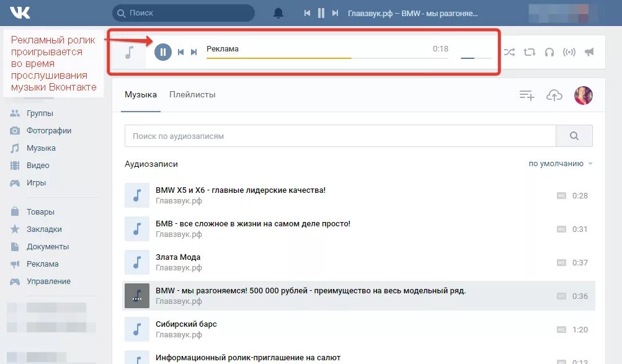Viewport: 622px width, 364px height.
Task: Open Видео in the left sidebar
Action: (38, 166)
